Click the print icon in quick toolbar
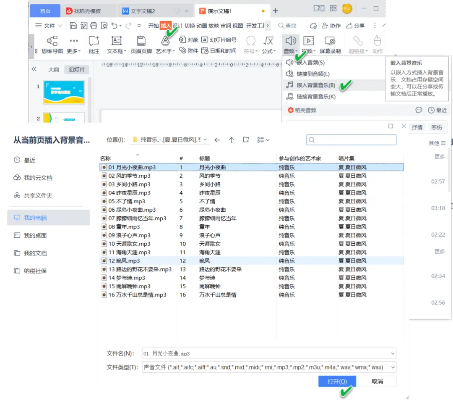Screen dimensions: 453x400 coord(94,25)
